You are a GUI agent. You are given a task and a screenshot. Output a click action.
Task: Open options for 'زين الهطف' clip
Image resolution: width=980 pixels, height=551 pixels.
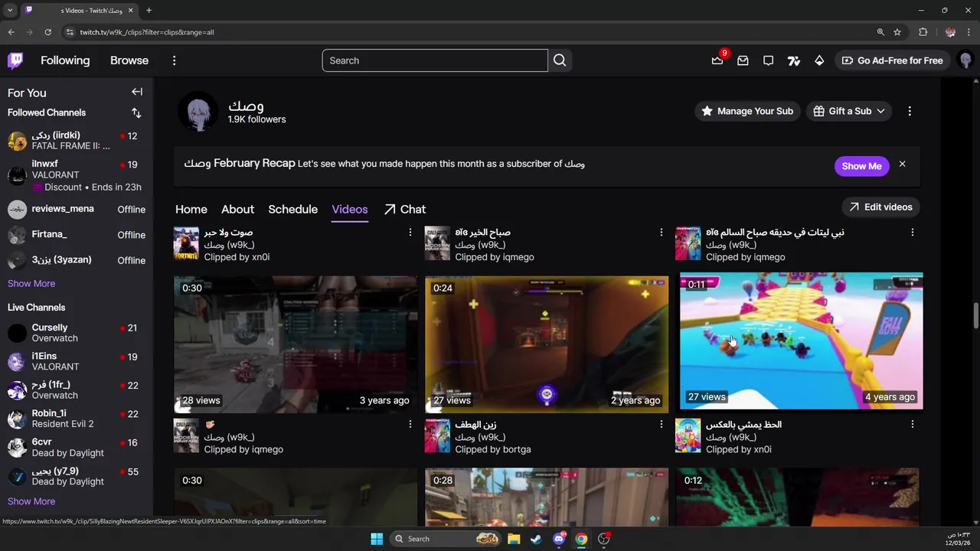661,424
